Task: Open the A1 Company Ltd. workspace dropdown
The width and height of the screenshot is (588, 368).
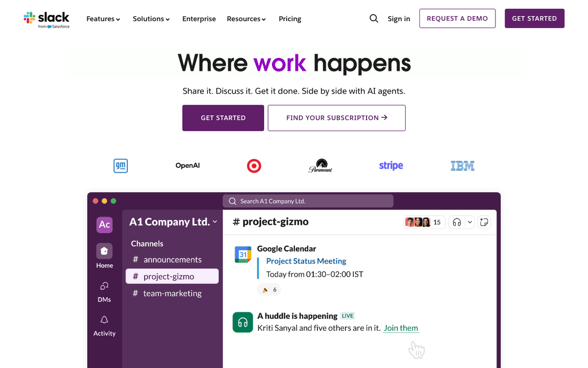Action: 171,222
